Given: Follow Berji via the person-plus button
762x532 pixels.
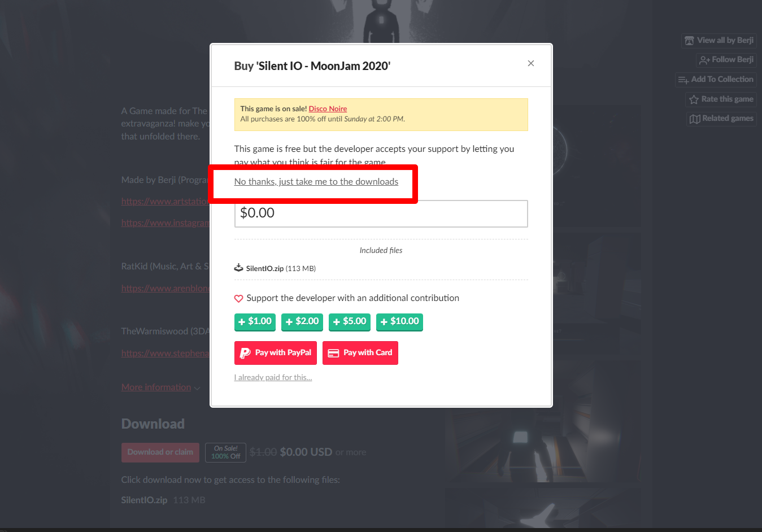Looking at the screenshot, I should point(726,60).
